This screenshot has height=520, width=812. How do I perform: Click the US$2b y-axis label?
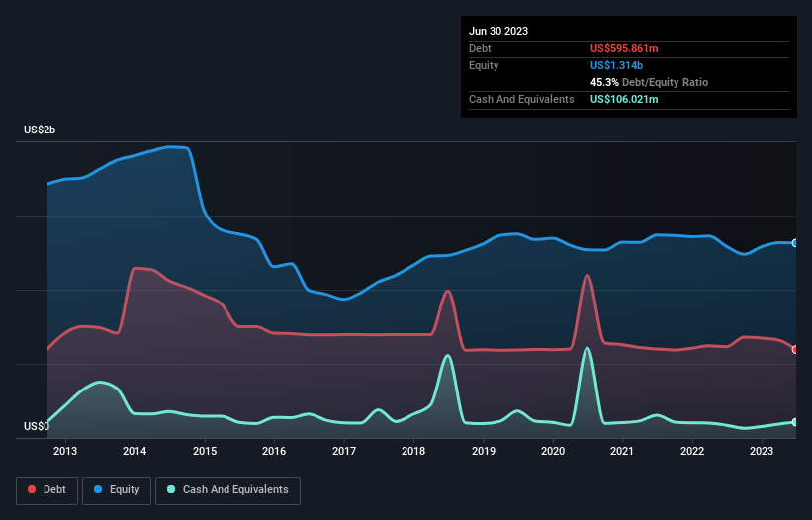pyautogui.click(x=40, y=130)
